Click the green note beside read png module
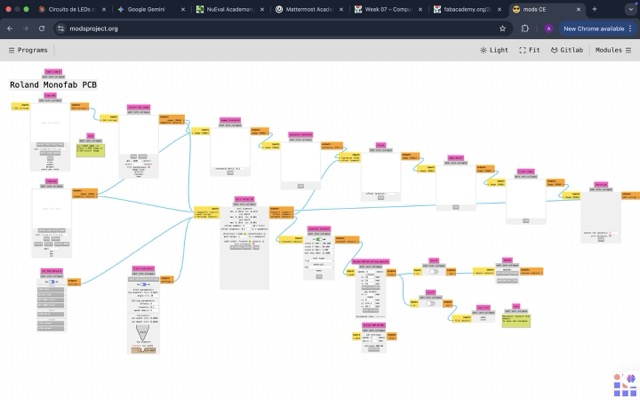The image size is (640, 400). click(x=91, y=151)
